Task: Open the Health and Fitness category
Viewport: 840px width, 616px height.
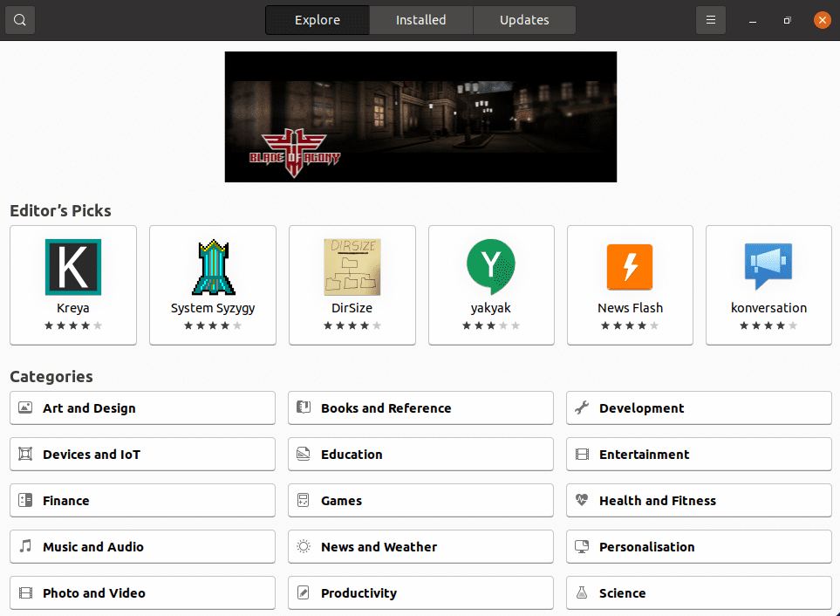Action: (x=699, y=500)
